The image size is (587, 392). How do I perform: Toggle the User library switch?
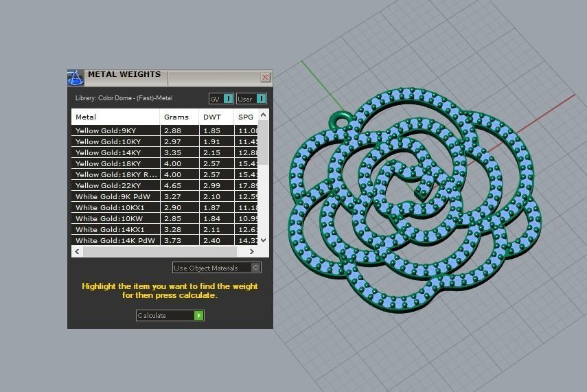[x=251, y=99]
